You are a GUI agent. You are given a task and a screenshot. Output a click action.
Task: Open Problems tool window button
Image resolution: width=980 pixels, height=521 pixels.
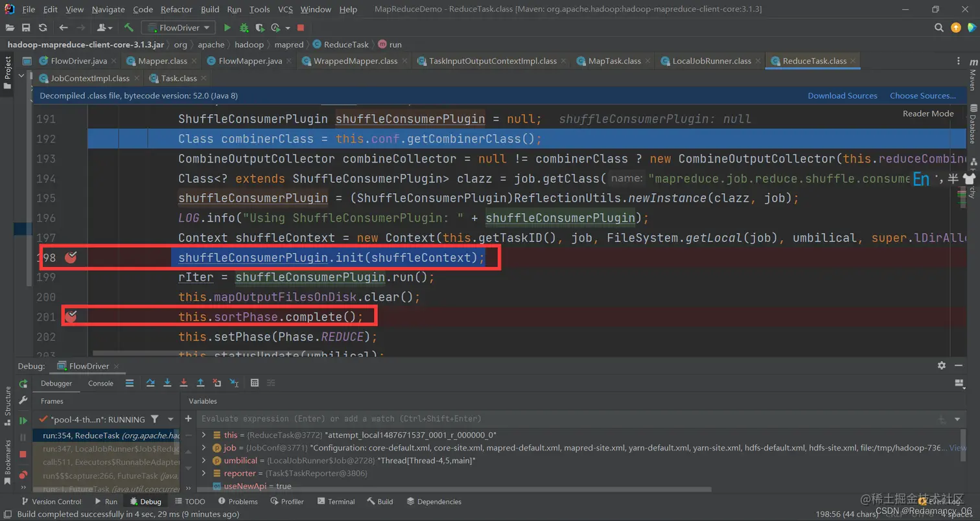(x=237, y=502)
